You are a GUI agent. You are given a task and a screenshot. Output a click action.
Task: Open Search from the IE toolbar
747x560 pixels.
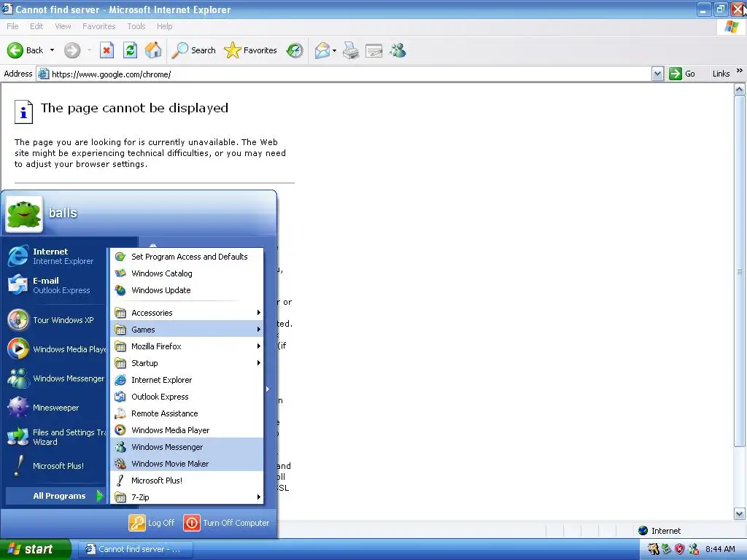pyautogui.click(x=193, y=50)
